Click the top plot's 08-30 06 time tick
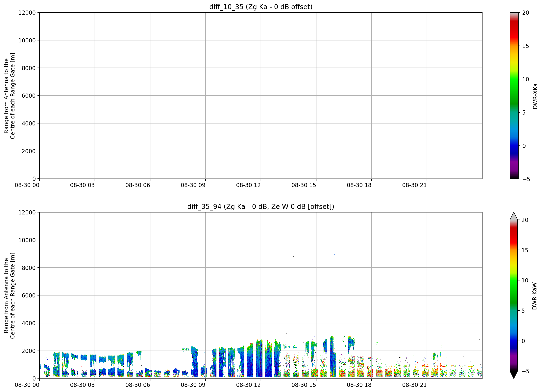The width and height of the screenshot is (542, 392). click(x=138, y=185)
